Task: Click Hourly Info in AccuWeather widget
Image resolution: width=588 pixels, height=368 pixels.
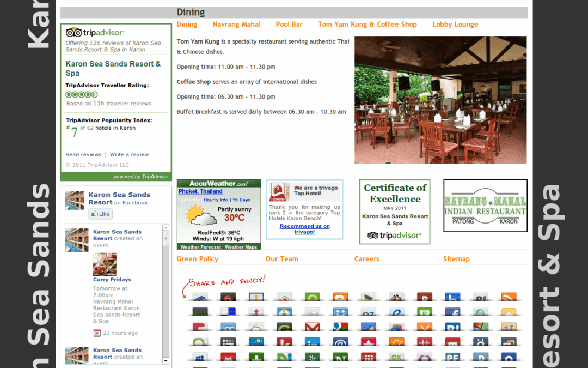Action: 216,200
